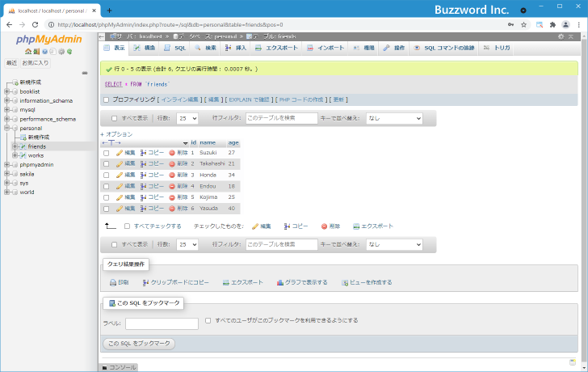Image resolution: width=588 pixels, height=372 pixels.
Task: Expand the booklist database tree node
Action: coord(6,91)
